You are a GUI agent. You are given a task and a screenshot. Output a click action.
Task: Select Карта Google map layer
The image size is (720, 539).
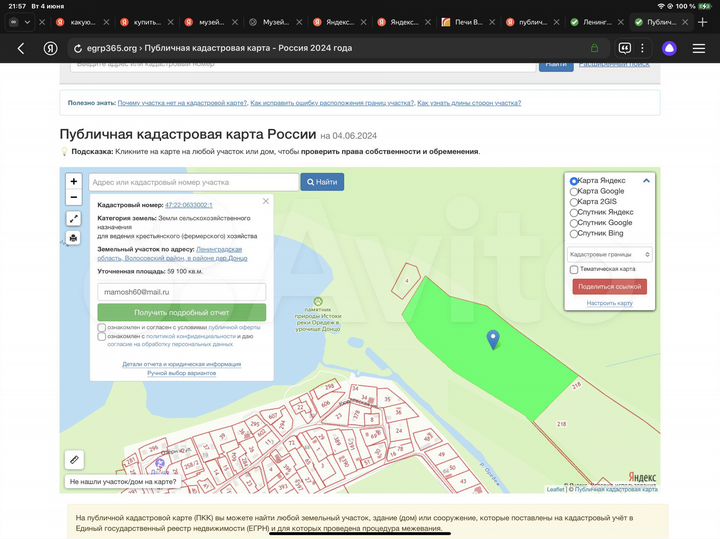(x=574, y=191)
